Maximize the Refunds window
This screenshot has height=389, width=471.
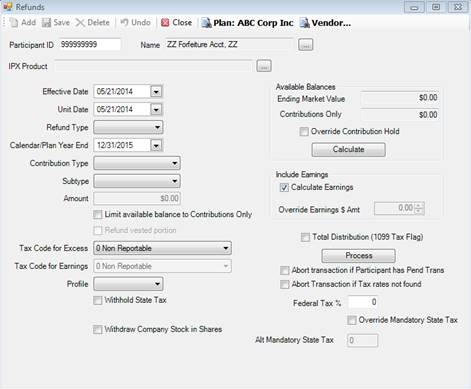pyautogui.click(x=436, y=7)
